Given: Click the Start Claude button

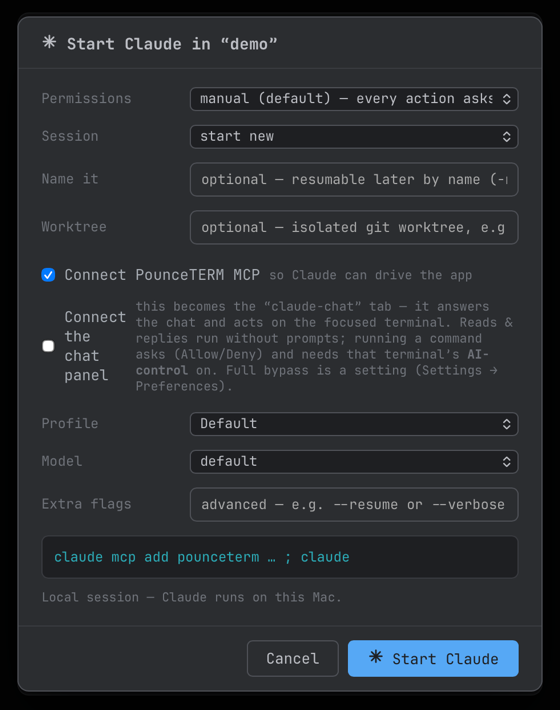Looking at the screenshot, I should point(433,658).
